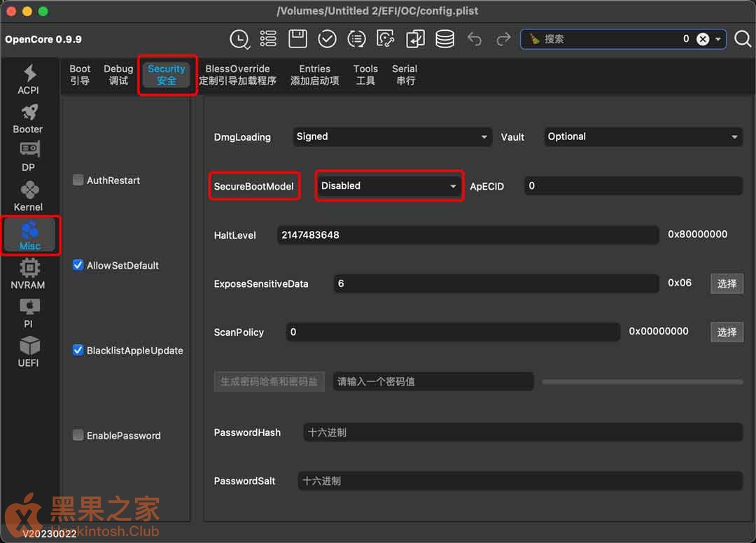
Task: Click the OpenCore 0.9.9 version label
Action: click(x=43, y=39)
